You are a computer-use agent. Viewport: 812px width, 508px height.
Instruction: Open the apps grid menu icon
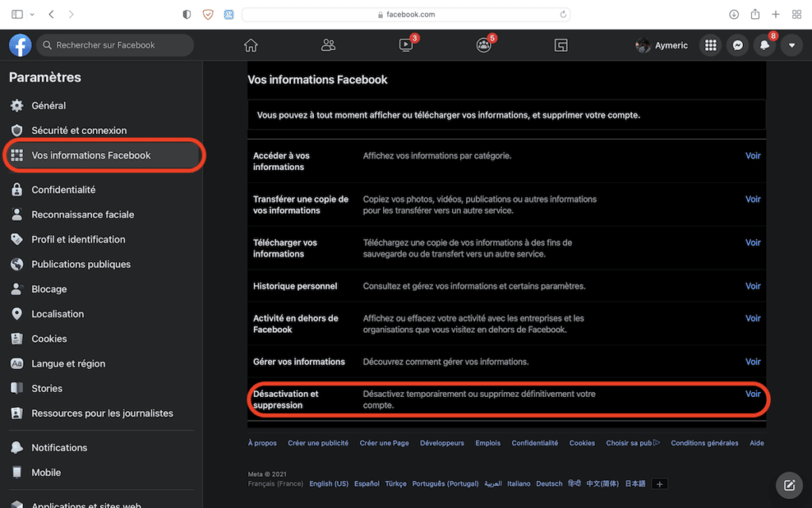pos(710,45)
